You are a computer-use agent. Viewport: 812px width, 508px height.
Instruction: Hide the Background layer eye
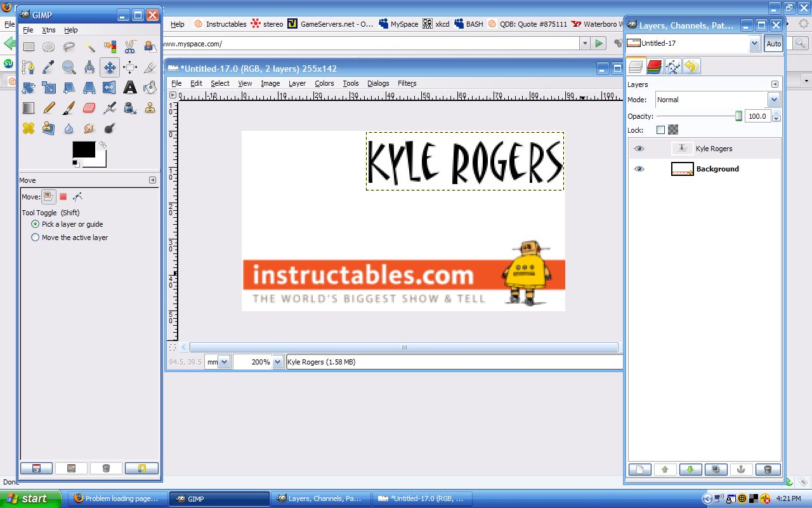point(639,169)
